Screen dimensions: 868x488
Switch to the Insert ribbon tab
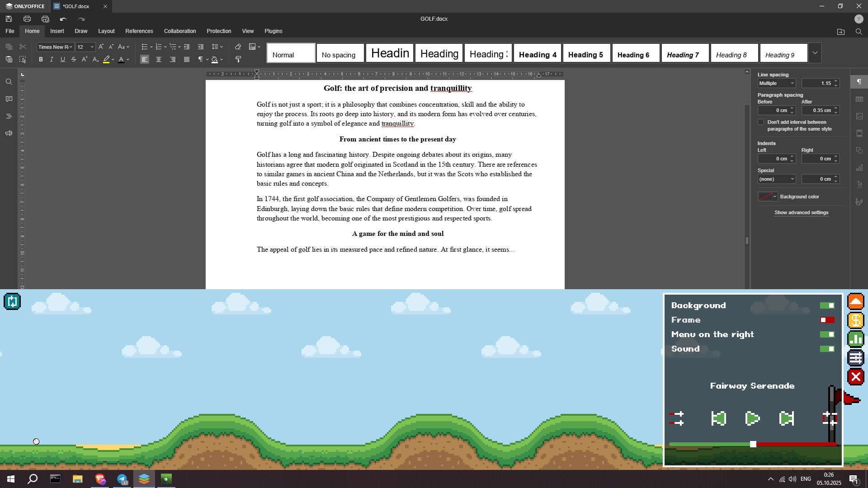click(57, 31)
